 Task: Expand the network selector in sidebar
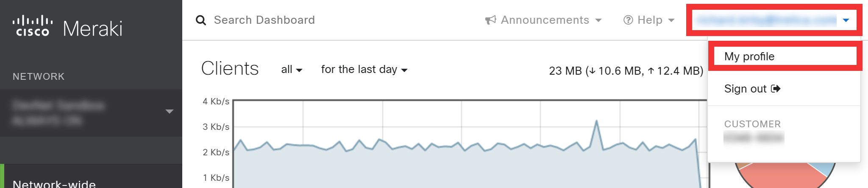click(91, 113)
